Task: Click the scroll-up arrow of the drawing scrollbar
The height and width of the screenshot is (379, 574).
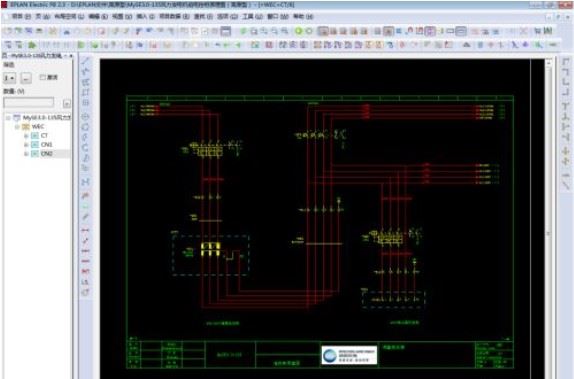Action: (x=548, y=63)
